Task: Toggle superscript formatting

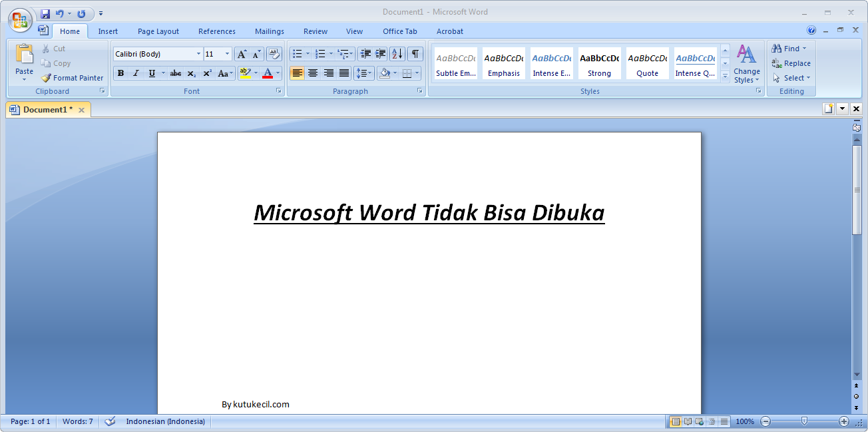Action: pyautogui.click(x=207, y=73)
